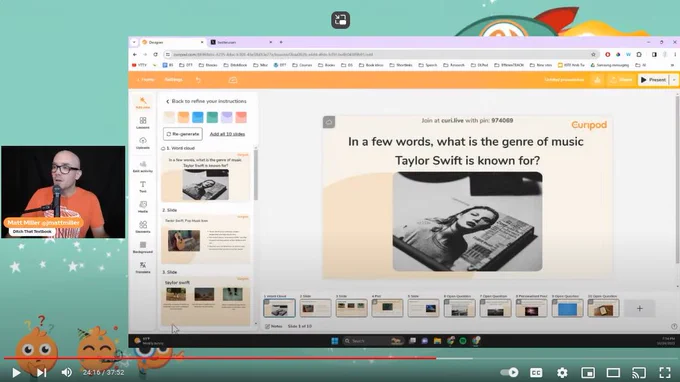Open the Edit activity sidebar tool
680x382 pixels.
tap(143, 167)
